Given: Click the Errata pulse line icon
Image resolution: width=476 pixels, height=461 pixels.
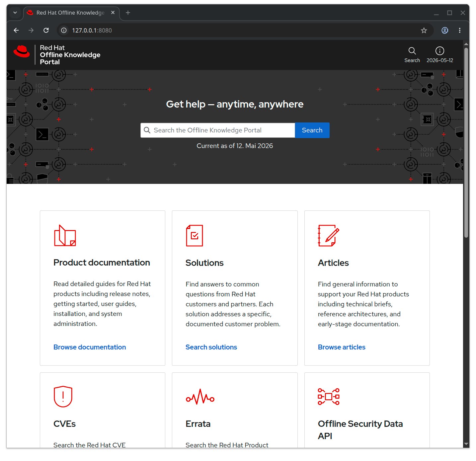Looking at the screenshot, I should coord(200,397).
